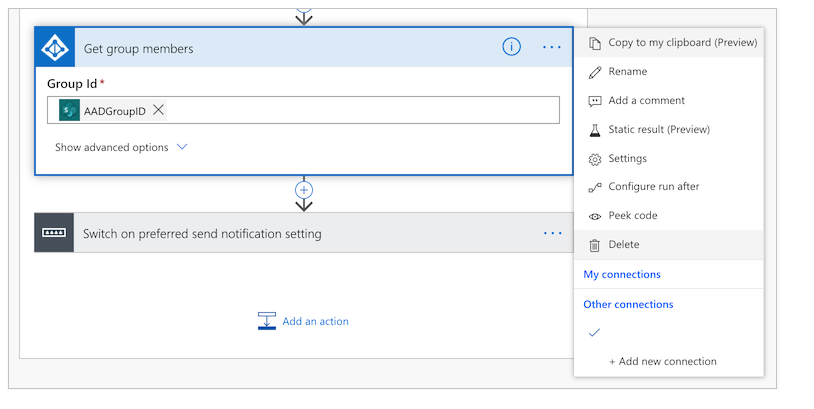Choose Rename from the context menu
Screen dimensions: 814x409
tap(627, 71)
